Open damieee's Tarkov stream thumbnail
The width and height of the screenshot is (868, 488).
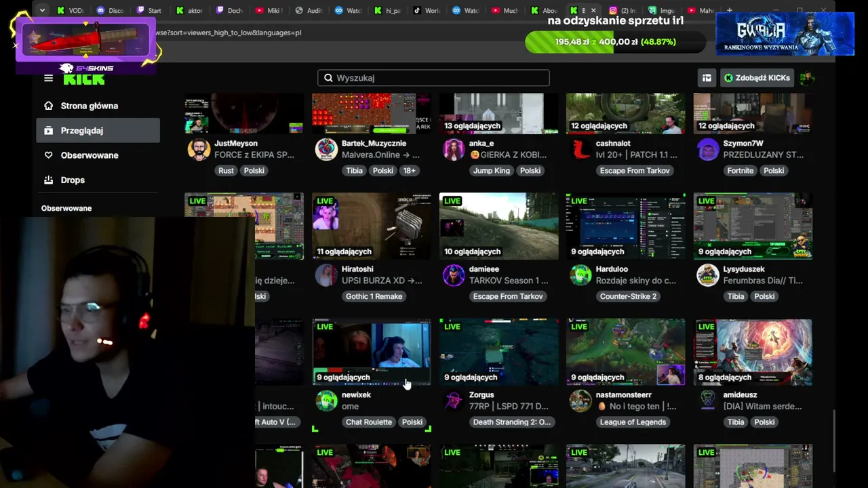click(x=499, y=226)
